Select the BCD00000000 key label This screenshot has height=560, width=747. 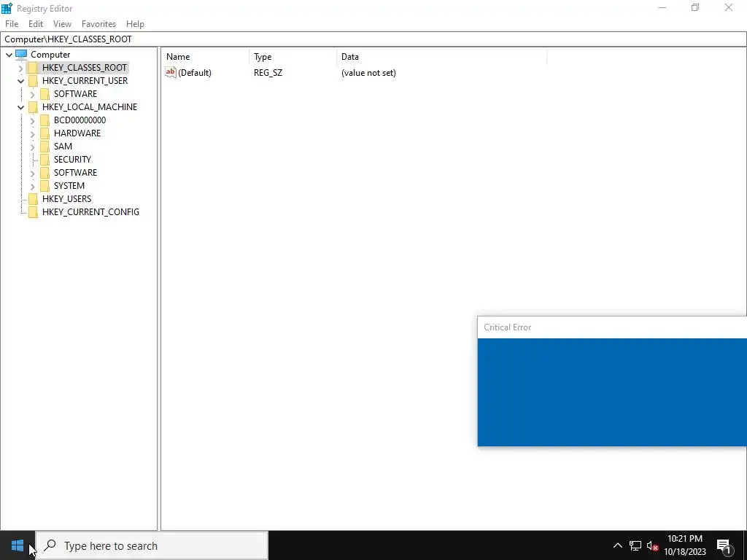[80, 120]
